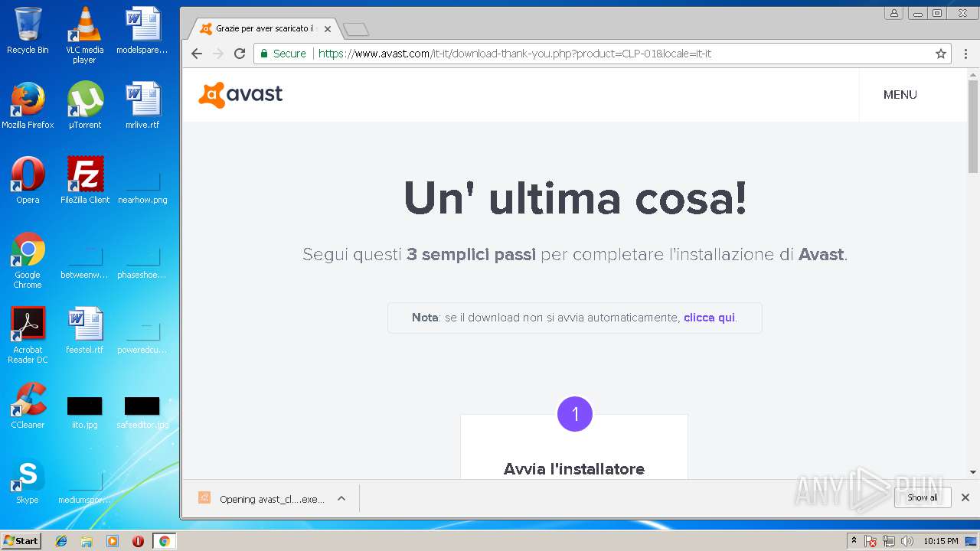Click the avast_cl...exe download item
Viewport: 980px width, 551px height.
pos(261,499)
